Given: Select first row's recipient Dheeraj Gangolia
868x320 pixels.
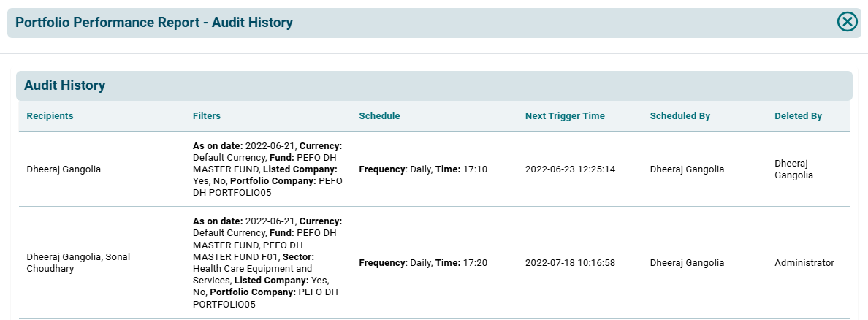Looking at the screenshot, I should (64, 169).
